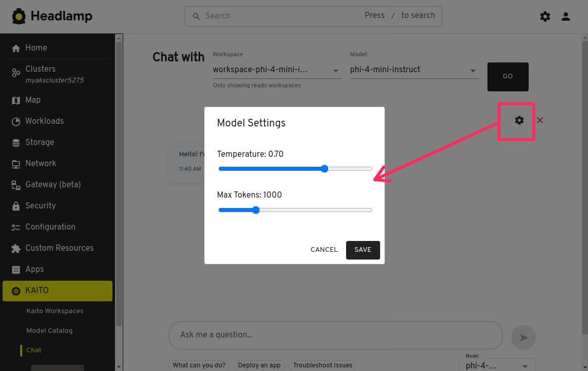The width and height of the screenshot is (588, 371).
Task: Open global settings gear in top bar
Action: coord(545,17)
